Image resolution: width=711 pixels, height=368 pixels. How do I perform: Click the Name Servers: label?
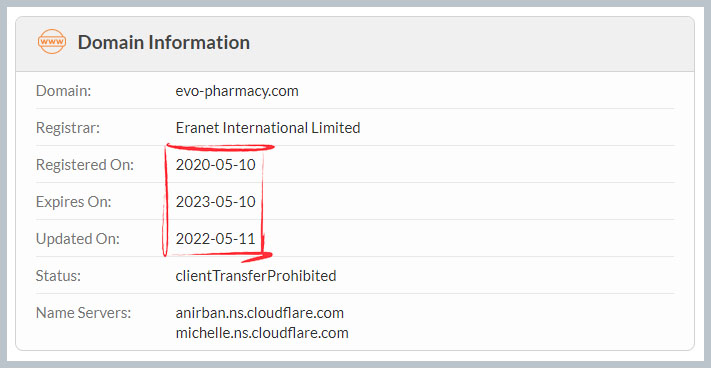(x=83, y=313)
